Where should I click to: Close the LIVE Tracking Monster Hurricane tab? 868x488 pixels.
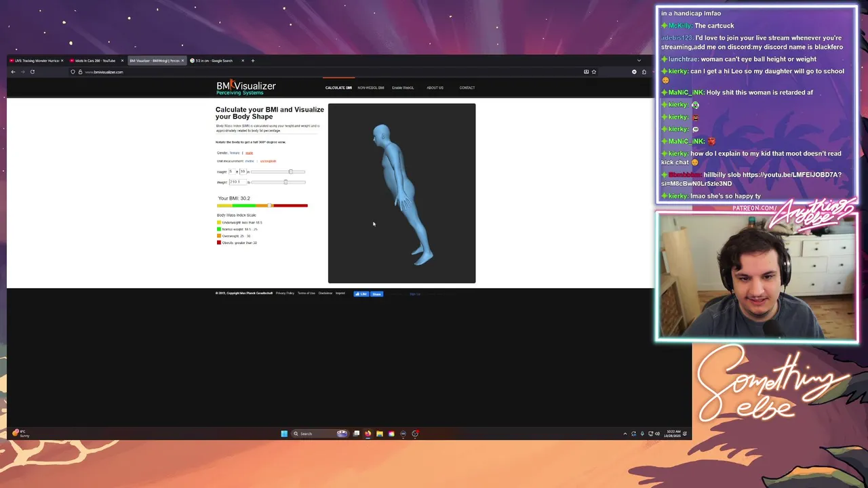tap(62, 61)
